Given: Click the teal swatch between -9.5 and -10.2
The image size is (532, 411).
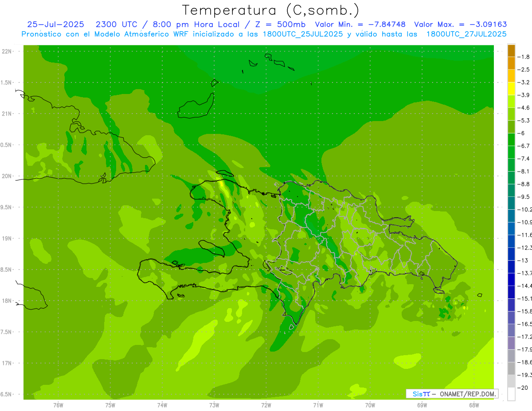Looking at the screenshot, I should tap(511, 203).
